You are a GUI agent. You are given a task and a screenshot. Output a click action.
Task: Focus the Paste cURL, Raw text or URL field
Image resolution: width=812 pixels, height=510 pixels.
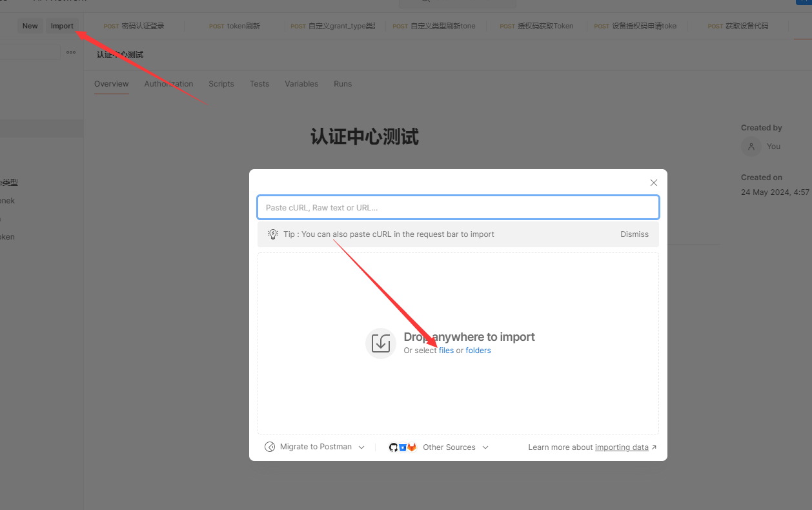pos(458,207)
